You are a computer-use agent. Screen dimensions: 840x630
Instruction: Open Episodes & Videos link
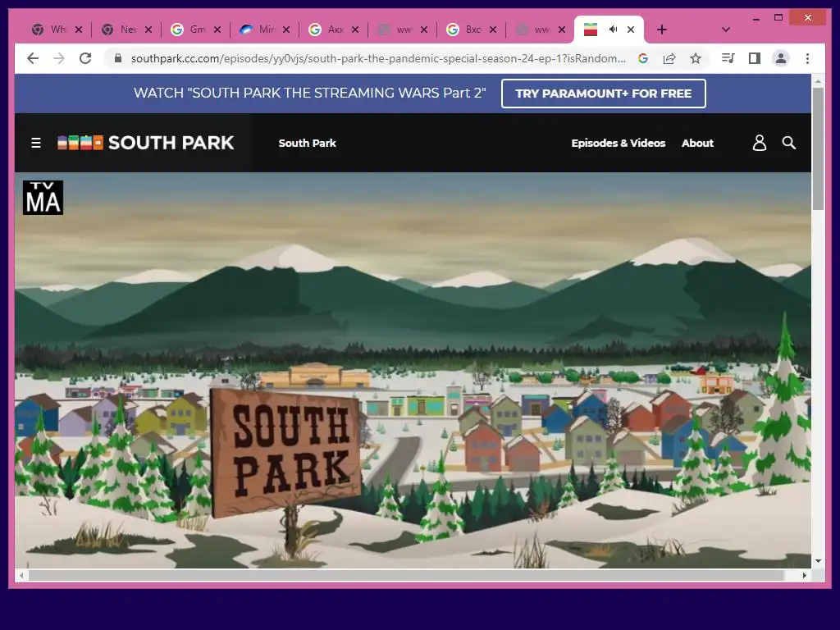point(619,143)
